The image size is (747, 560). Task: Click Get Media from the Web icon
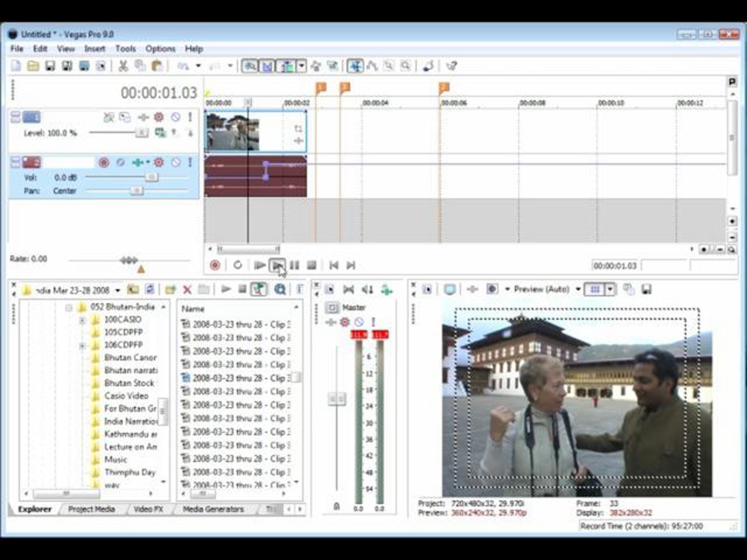(280, 289)
